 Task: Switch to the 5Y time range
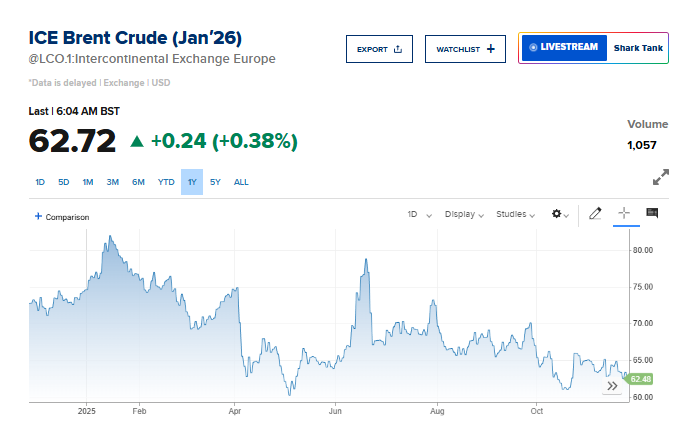[x=215, y=182]
